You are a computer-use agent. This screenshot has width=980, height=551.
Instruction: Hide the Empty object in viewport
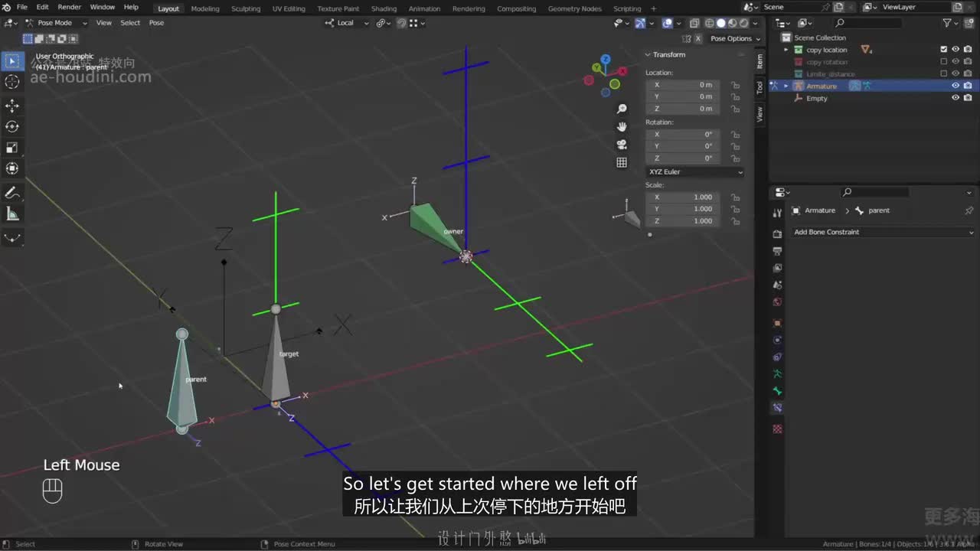pyautogui.click(x=955, y=99)
